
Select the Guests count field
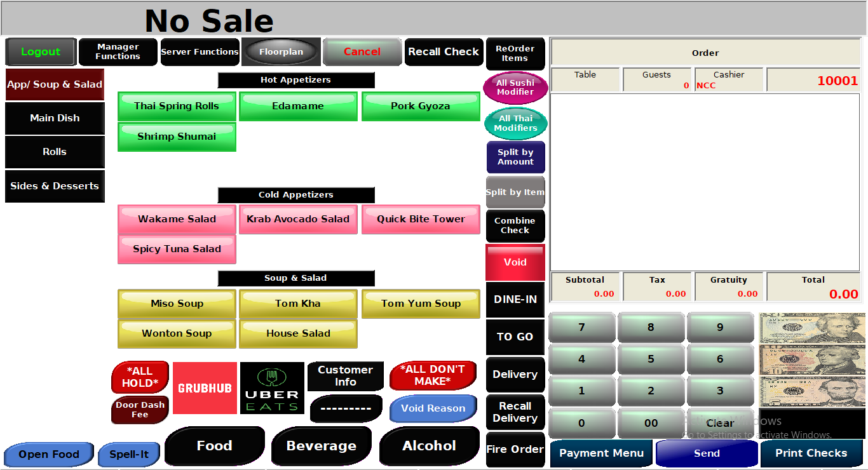tap(657, 79)
